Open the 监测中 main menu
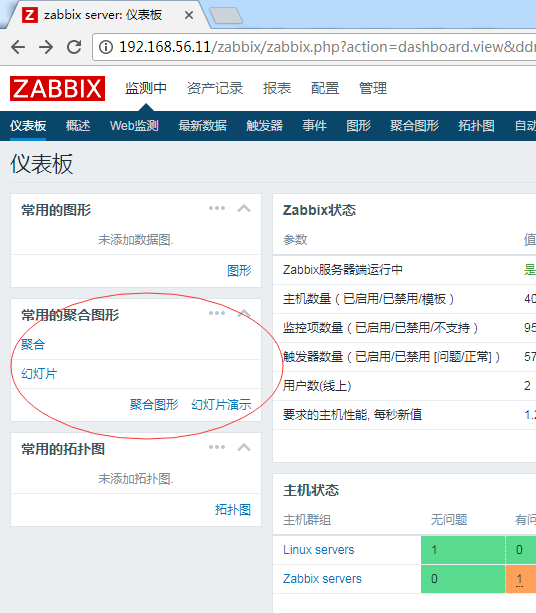536x613 pixels. [x=146, y=88]
